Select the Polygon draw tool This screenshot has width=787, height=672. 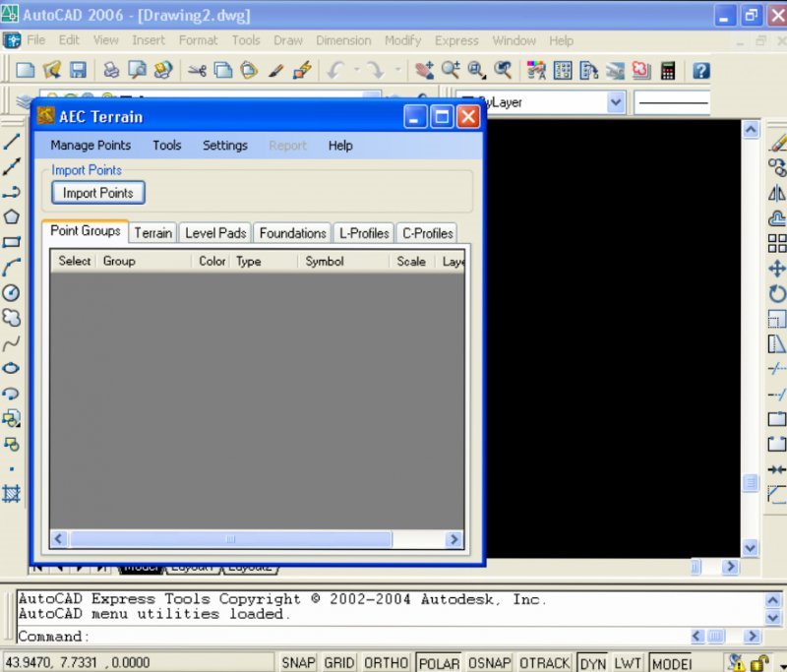pyautogui.click(x=12, y=217)
